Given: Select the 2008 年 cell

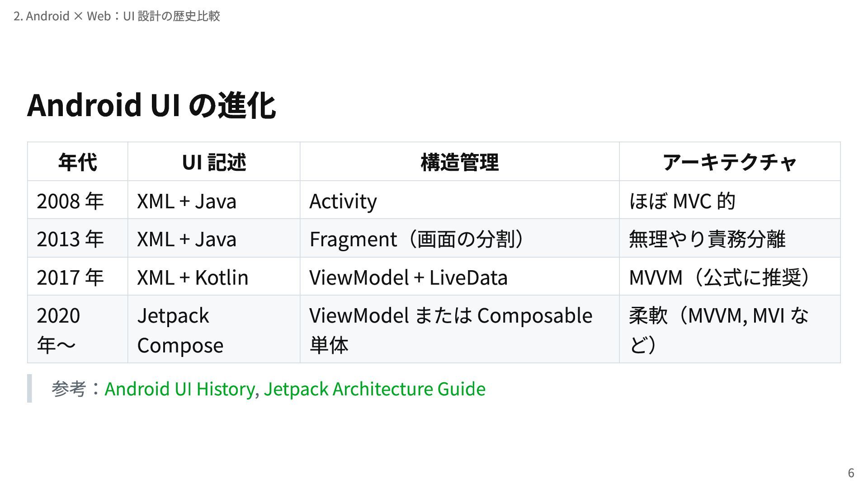Looking at the screenshot, I should click(70, 201).
